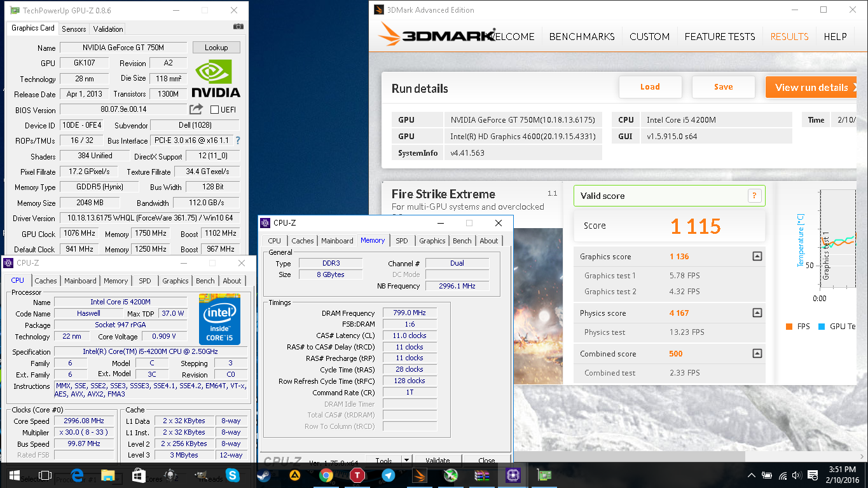Click the CAS# Latency 11.0 clocks value

410,335
